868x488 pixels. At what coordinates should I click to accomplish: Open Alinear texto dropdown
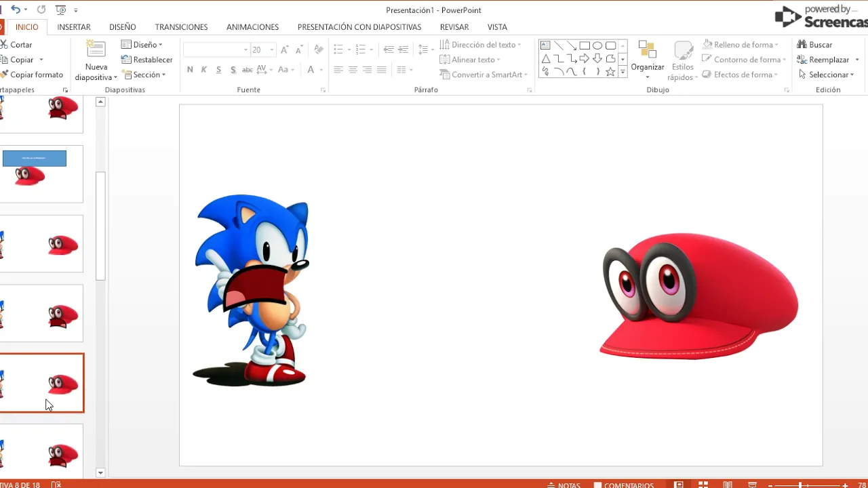click(470, 60)
